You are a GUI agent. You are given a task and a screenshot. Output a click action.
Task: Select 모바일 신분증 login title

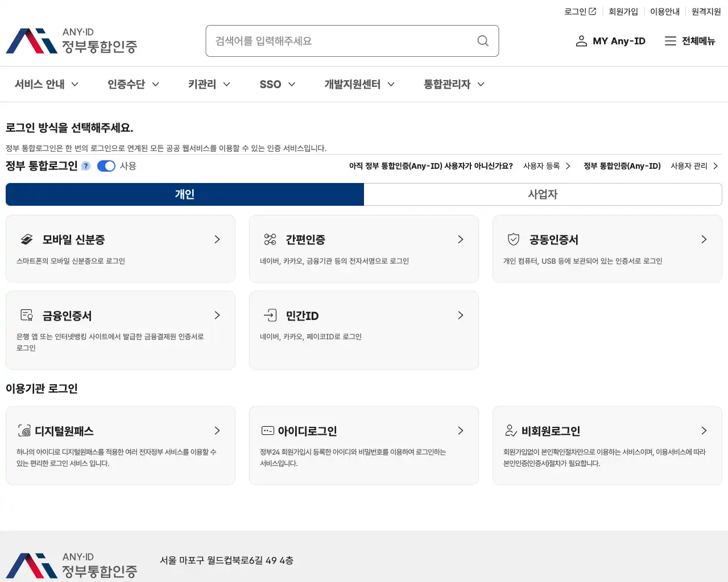point(74,240)
